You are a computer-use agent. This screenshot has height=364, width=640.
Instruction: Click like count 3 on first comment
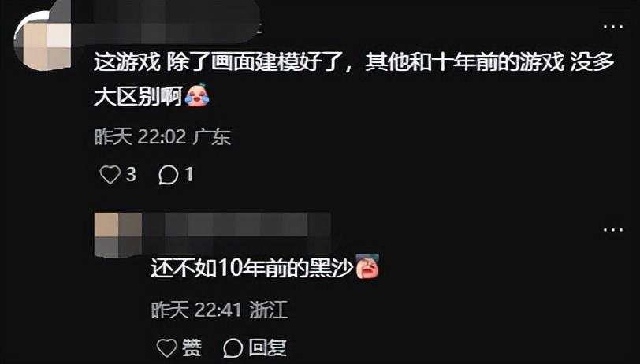(131, 175)
